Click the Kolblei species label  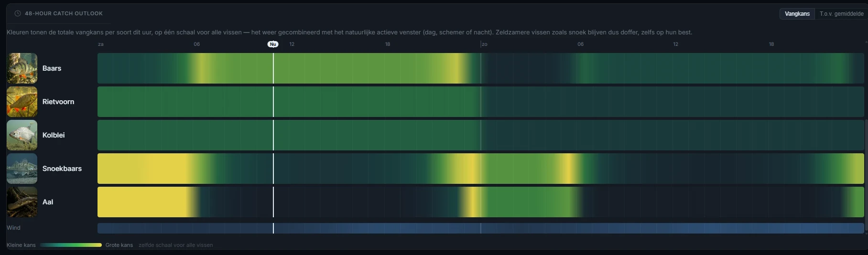54,135
